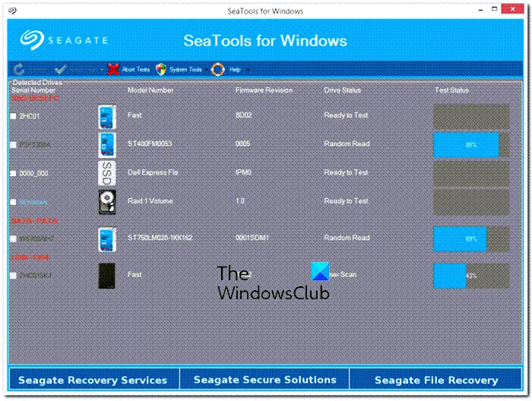
Task: Click the SAS-SCSI-FC group heading
Action: [x=35, y=98]
